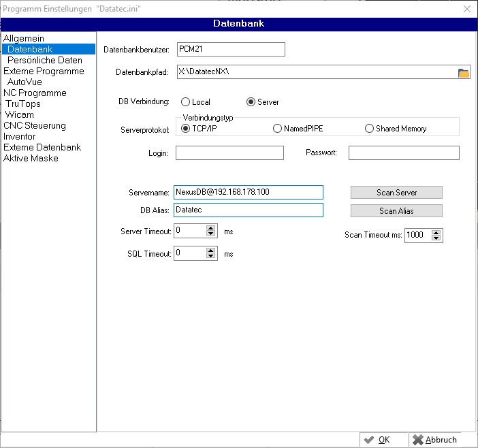This screenshot has height=448, width=478.
Task: Click the Passwort input field
Action: click(x=404, y=153)
